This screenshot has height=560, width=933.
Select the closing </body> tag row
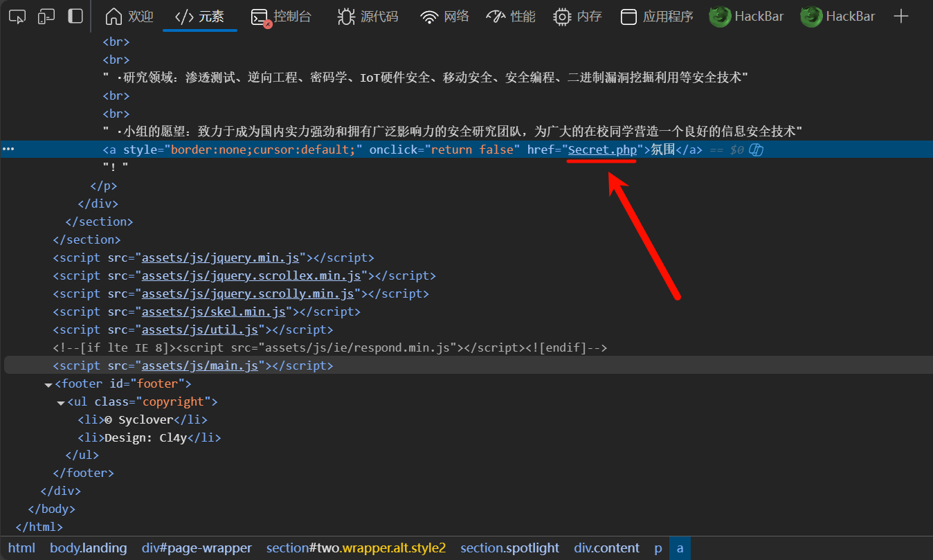coord(51,509)
